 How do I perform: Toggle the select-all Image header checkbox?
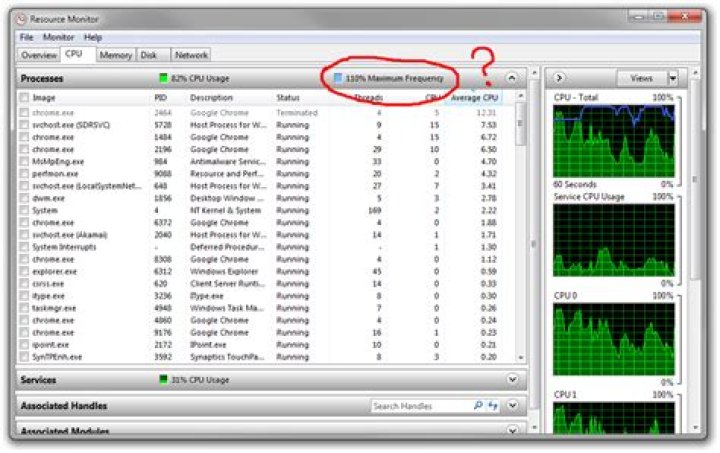pyautogui.click(x=24, y=97)
